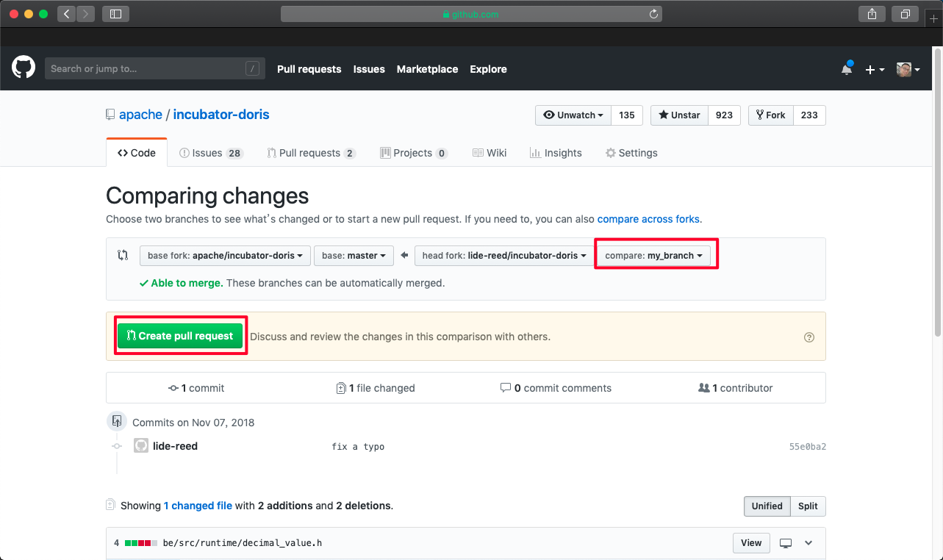Open base fork apache/incubator-doris dropdown
This screenshot has width=943, height=560.
click(225, 256)
